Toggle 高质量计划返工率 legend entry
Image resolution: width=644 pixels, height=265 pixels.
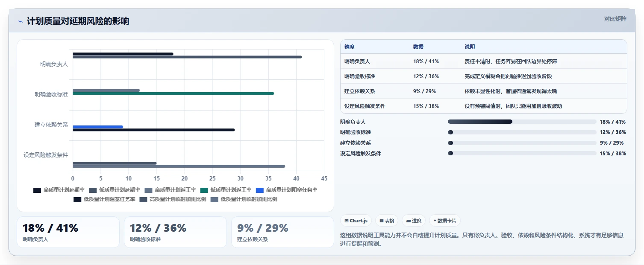tap(170, 190)
